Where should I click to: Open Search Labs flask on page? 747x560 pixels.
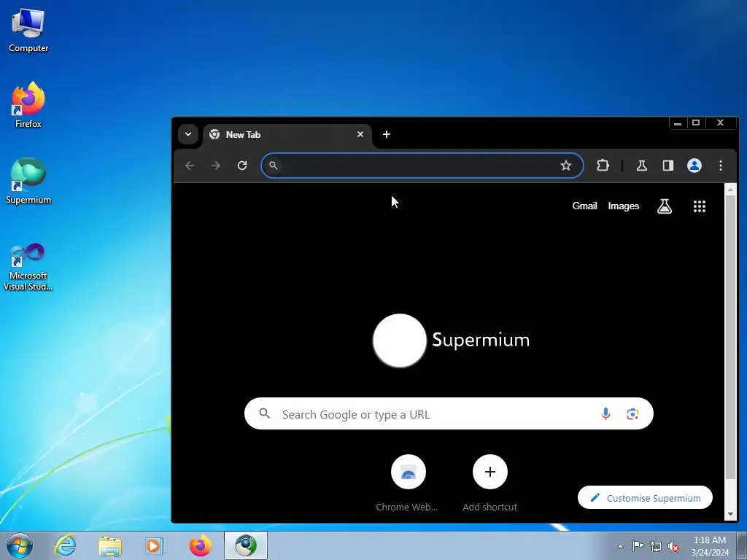(664, 206)
